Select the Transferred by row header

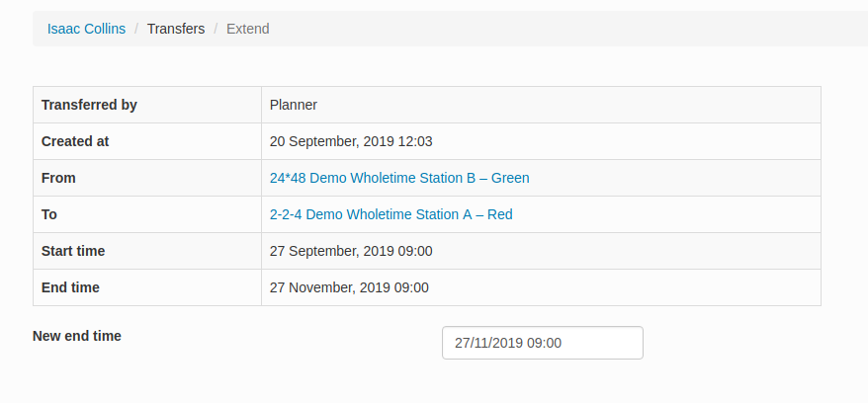tap(89, 105)
